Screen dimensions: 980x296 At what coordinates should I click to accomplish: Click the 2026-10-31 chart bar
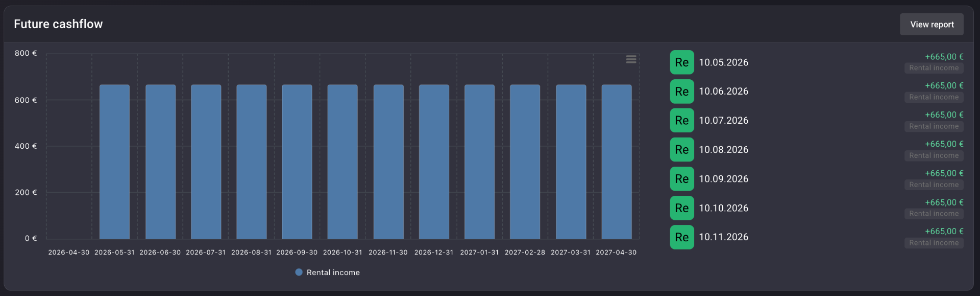click(342, 162)
